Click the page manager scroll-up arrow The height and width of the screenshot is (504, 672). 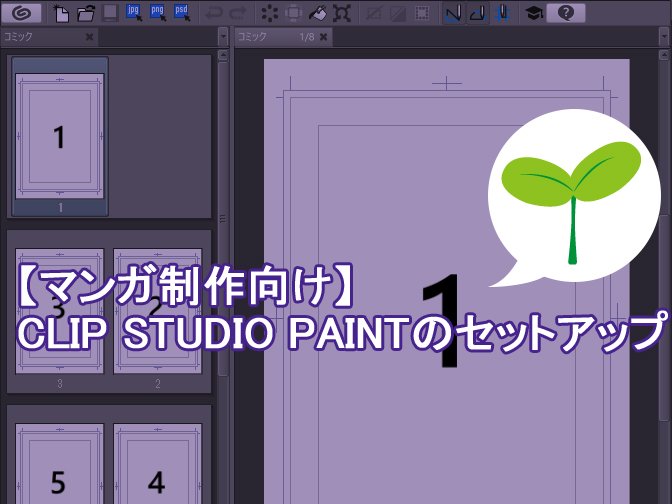click(x=223, y=55)
